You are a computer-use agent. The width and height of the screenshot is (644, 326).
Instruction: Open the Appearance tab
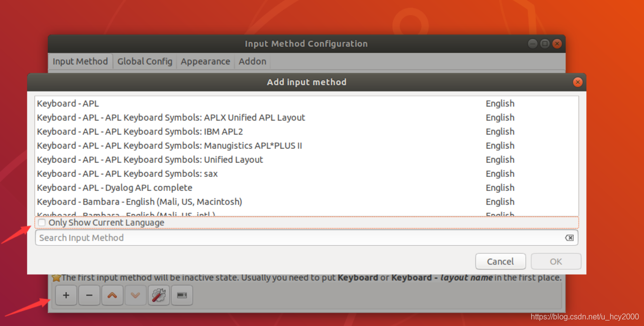pyautogui.click(x=205, y=62)
